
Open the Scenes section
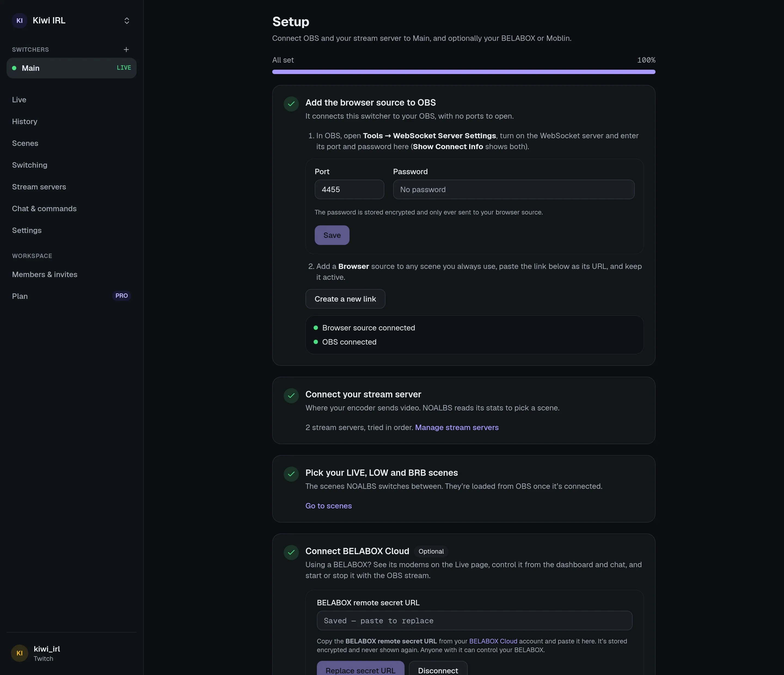click(25, 143)
